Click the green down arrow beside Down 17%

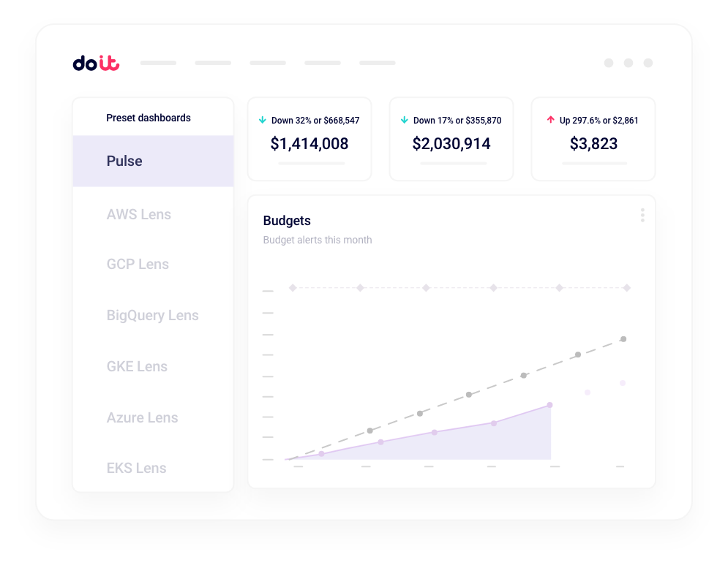[404, 120]
